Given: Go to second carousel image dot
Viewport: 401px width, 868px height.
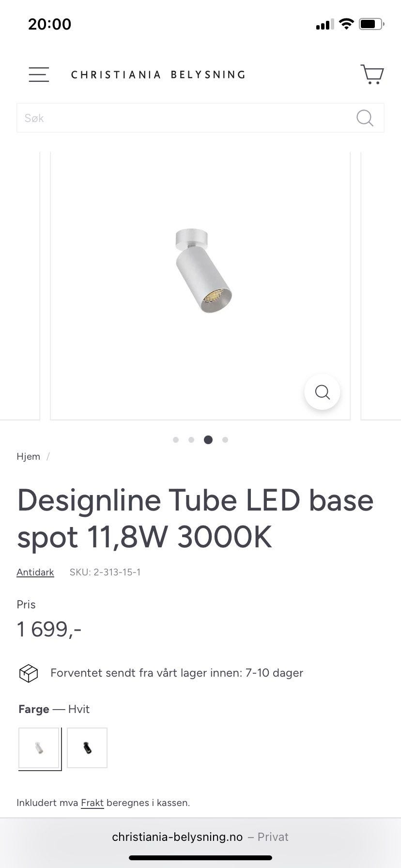Looking at the screenshot, I should pyautogui.click(x=191, y=440).
